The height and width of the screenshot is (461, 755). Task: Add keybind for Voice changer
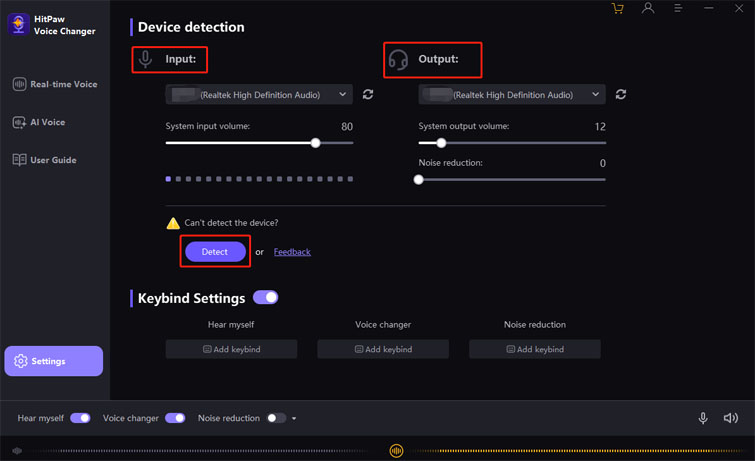383,349
